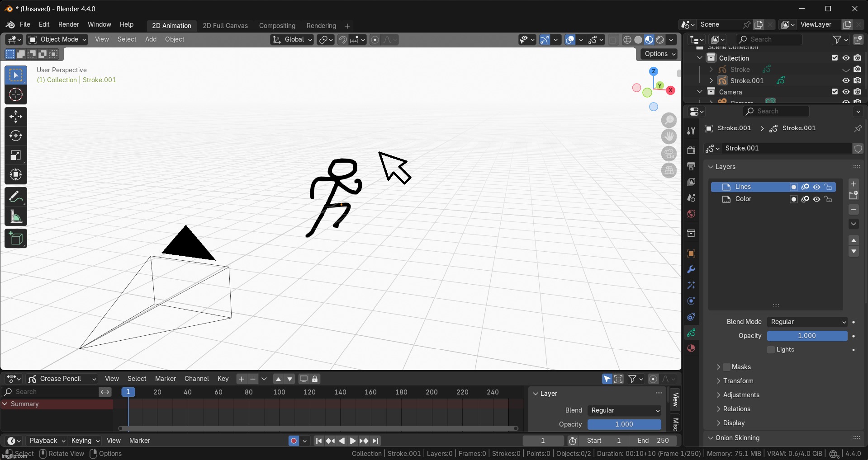
Task: Hide the Lines layer eye icon
Action: (816, 187)
